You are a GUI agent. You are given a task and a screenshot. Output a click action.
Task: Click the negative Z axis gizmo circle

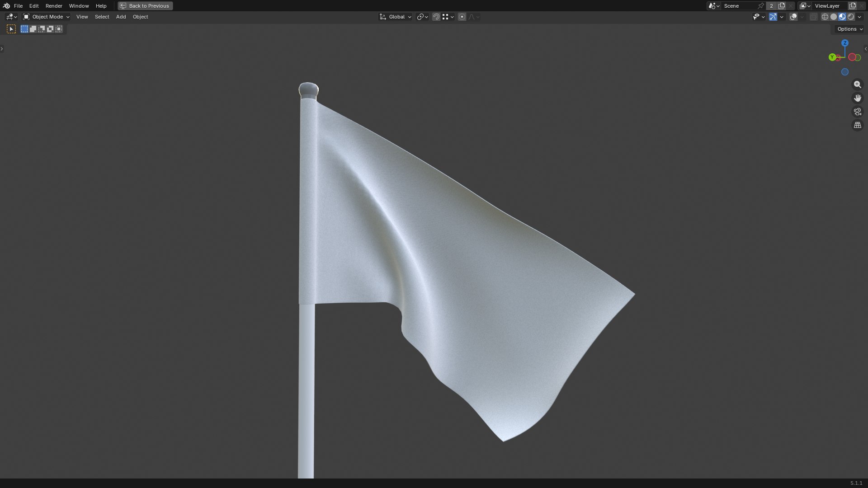click(x=845, y=72)
